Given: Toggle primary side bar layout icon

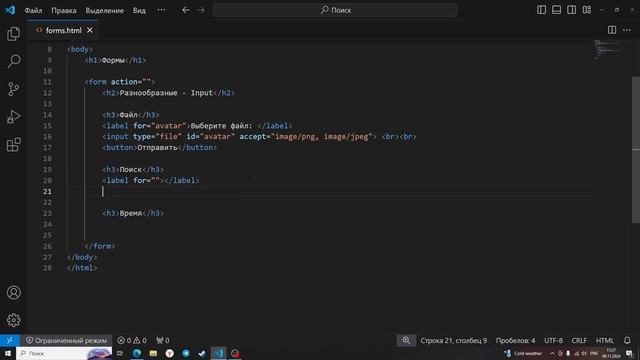Looking at the screenshot, I should click(541, 10).
